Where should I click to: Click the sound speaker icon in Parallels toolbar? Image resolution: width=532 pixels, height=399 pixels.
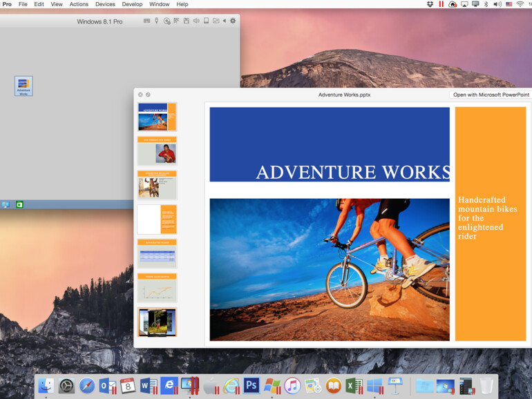(x=196, y=21)
